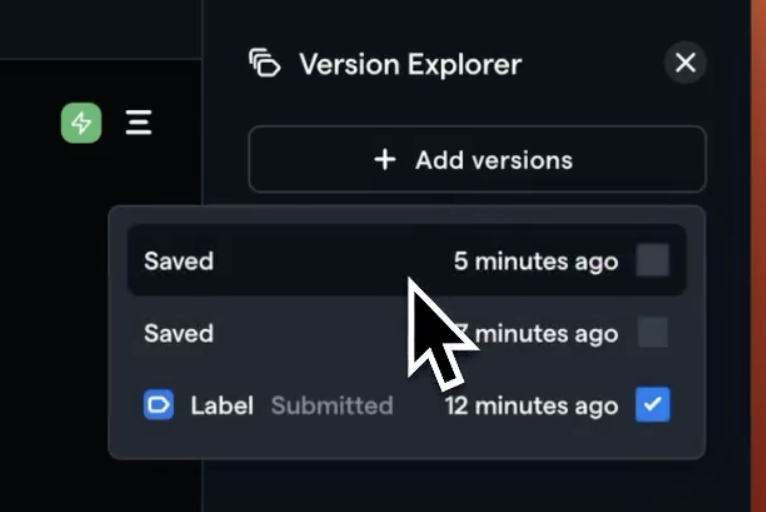The image size is (766, 512).
Task: Check the box for 7 minutes ago version
Action: point(653,332)
